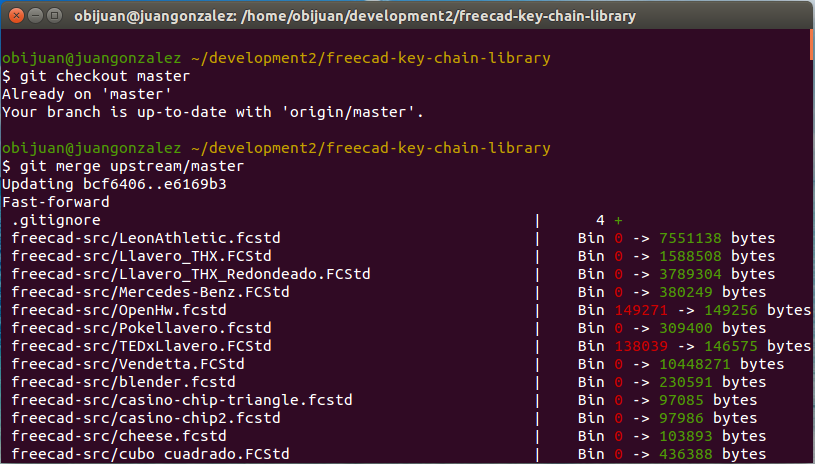This screenshot has width=815, height=464.
Task: Click the 'git checkout master' command line
Action: tap(102, 76)
